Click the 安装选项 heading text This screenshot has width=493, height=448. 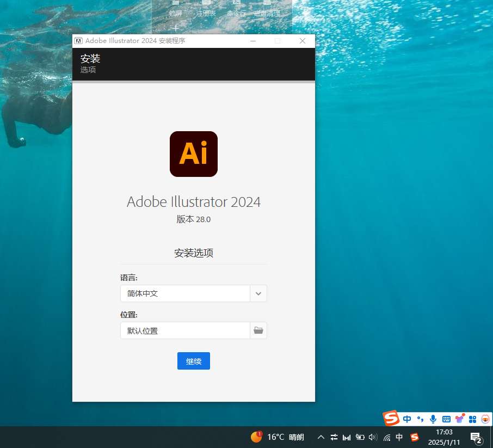tap(194, 253)
